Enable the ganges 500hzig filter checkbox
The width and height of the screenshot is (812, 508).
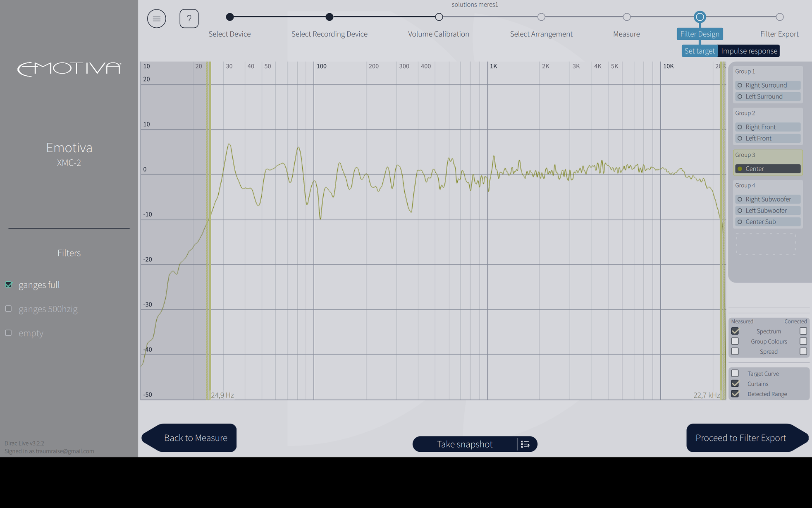tap(8, 309)
